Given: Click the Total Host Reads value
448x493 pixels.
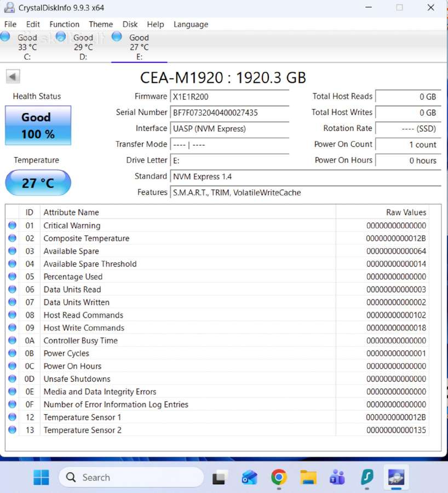Looking at the screenshot, I should point(409,96).
